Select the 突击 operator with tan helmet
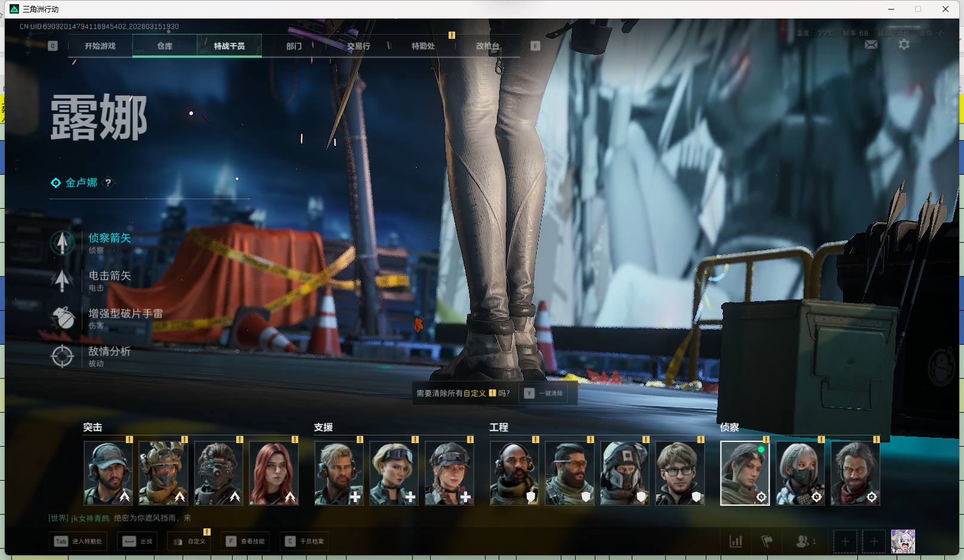 163,473
